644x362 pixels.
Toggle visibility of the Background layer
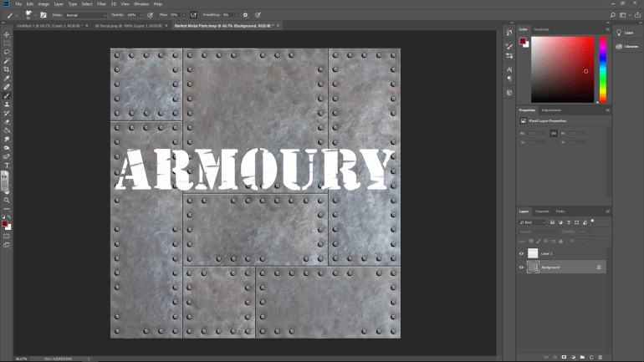click(x=522, y=268)
